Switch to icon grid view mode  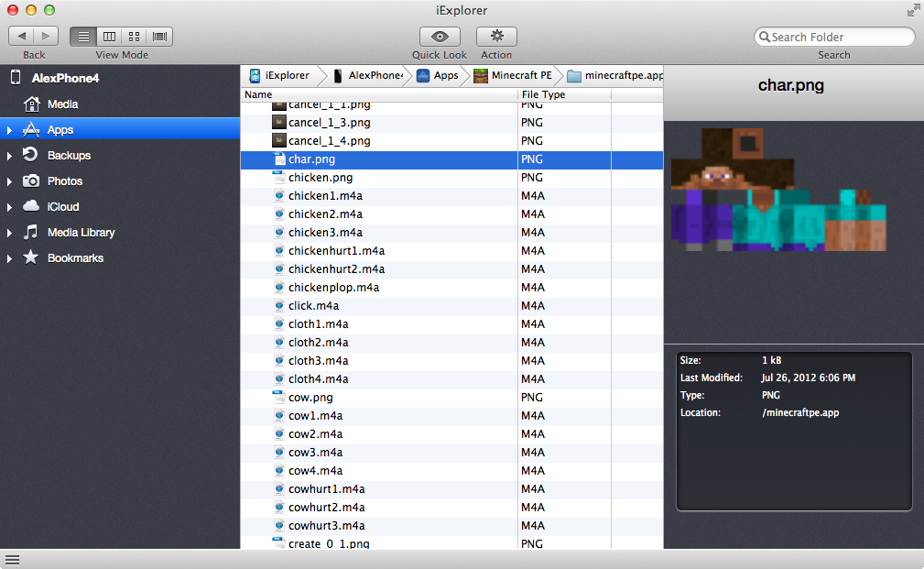[135, 37]
